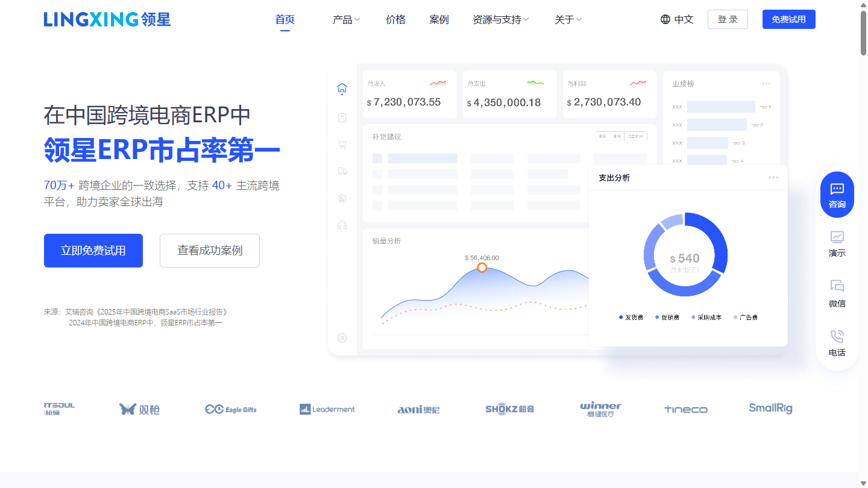This screenshot has width=868, height=488.
Task: Click the 采购成本 legend dot
Action: 693,318
